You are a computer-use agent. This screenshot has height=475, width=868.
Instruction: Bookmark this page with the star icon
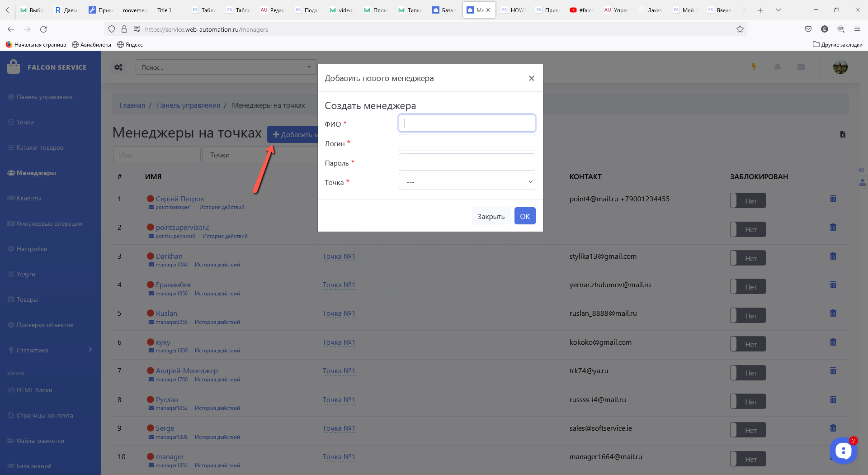pos(740,29)
